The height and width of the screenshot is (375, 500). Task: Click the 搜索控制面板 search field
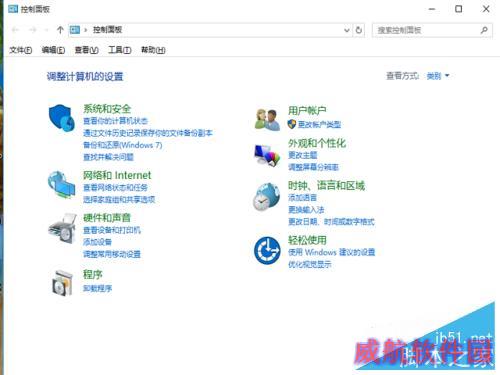[432, 30]
